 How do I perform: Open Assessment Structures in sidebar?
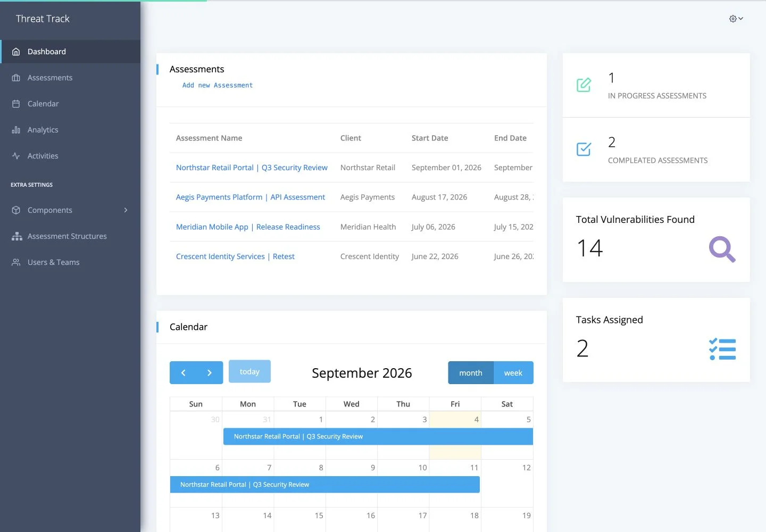[x=70, y=236]
